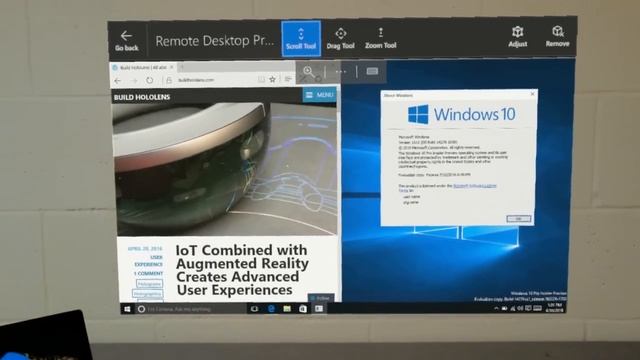Click the active About Windows taskbar app
640x360 pixels.
pos(319,309)
